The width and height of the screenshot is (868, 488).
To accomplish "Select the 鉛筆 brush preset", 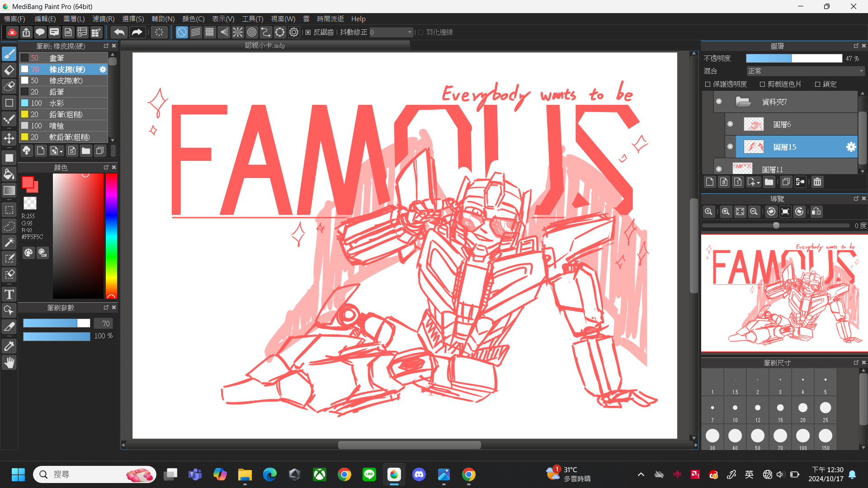I will click(63, 92).
